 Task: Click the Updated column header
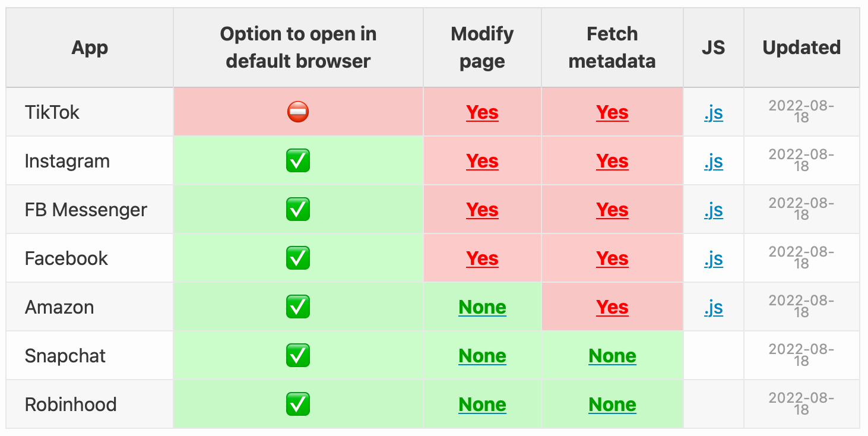(x=802, y=48)
